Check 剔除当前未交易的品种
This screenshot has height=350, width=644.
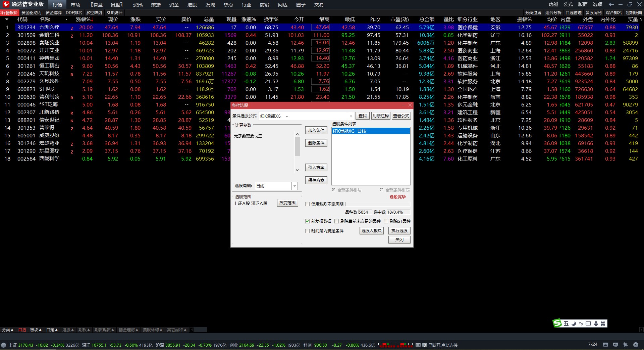(x=336, y=221)
